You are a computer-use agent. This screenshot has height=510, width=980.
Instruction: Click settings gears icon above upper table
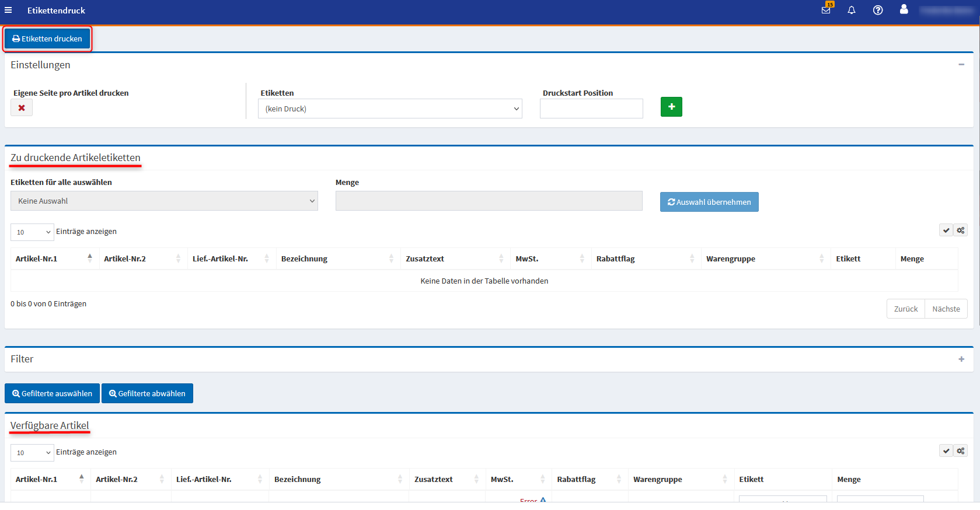pyautogui.click(x=960, y=230)
